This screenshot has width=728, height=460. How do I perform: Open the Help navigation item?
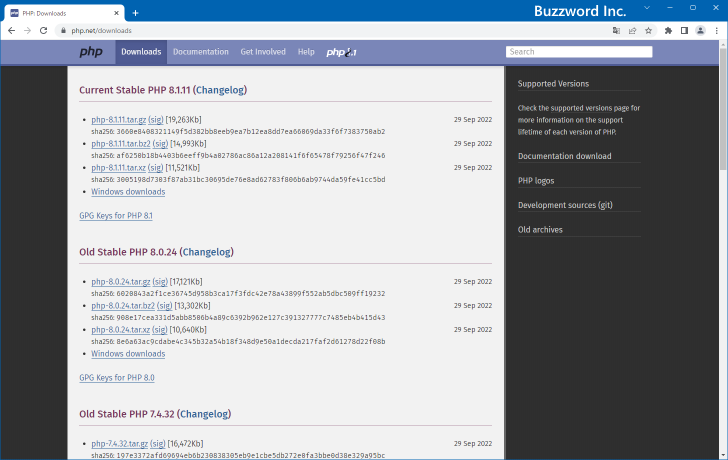point(306,52)
